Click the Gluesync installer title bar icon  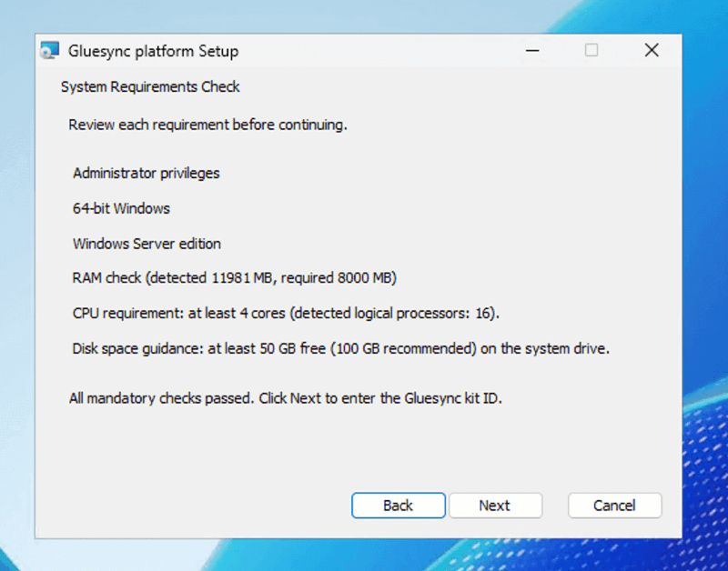coord(50,51)
